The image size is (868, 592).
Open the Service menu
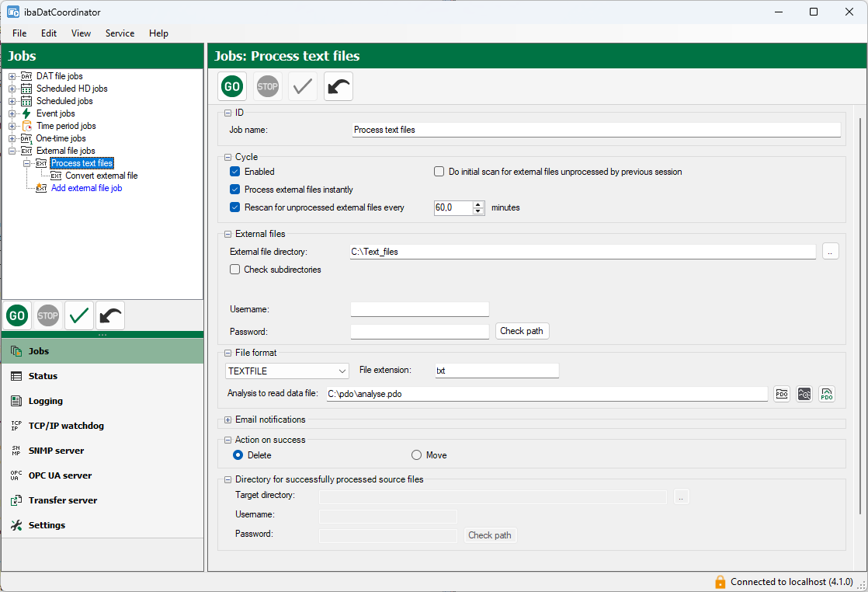pos(120,33)
